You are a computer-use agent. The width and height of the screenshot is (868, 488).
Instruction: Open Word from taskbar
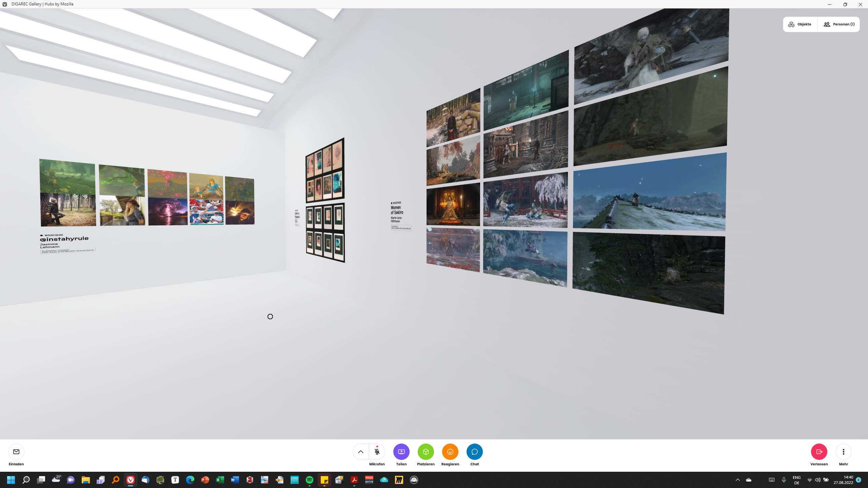coord(235,480)
